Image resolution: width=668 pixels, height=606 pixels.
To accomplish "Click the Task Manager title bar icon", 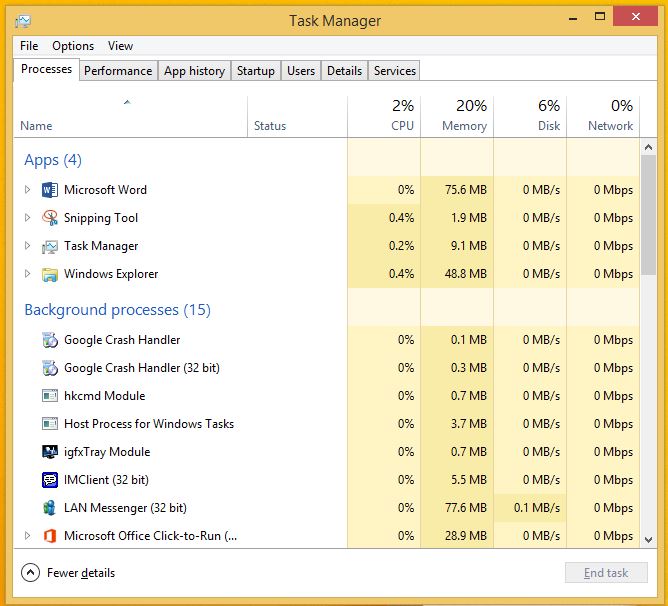I will tap(23, 20).
